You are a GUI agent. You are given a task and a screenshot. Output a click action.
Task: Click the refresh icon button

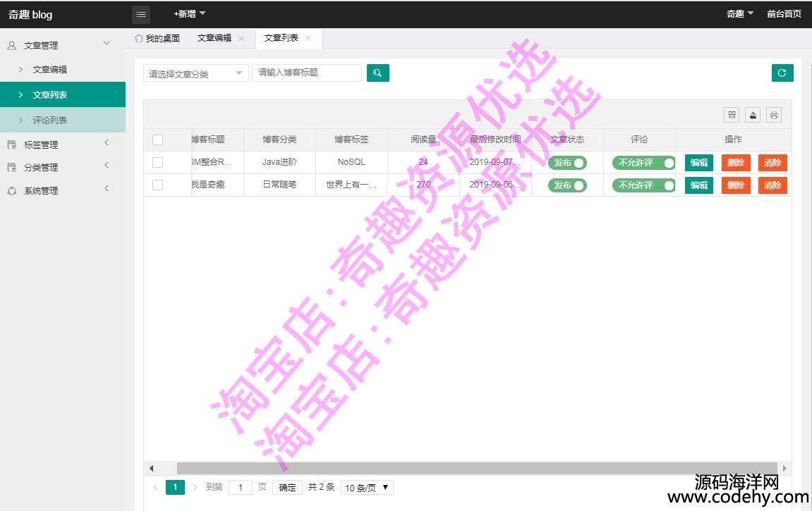tap(782, 73)
